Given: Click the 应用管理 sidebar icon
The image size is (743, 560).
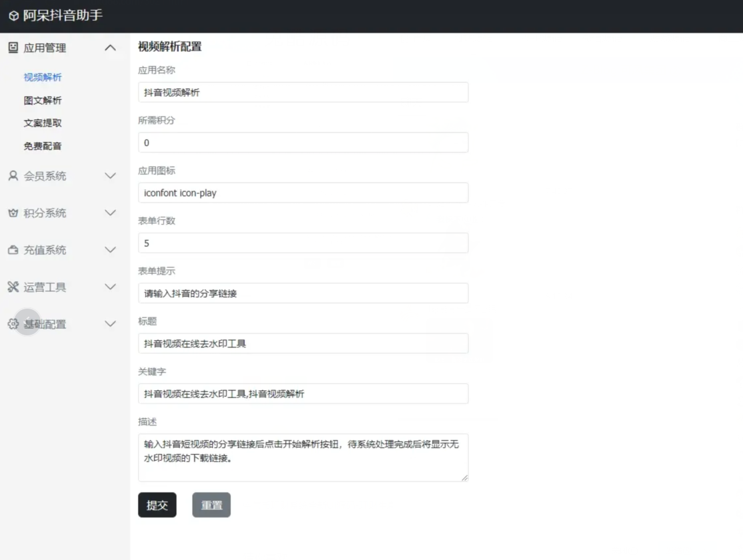Looking at the screenshot, I should tap(13, 47).
